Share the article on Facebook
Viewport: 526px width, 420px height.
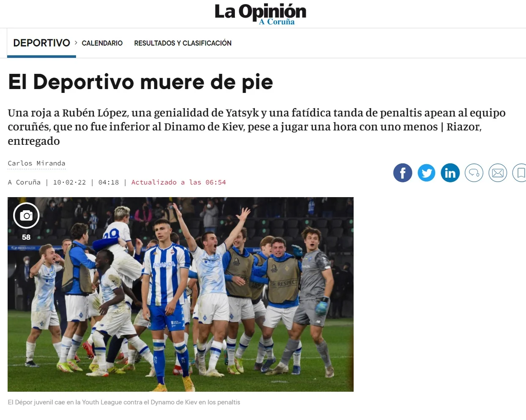point(403,173)
